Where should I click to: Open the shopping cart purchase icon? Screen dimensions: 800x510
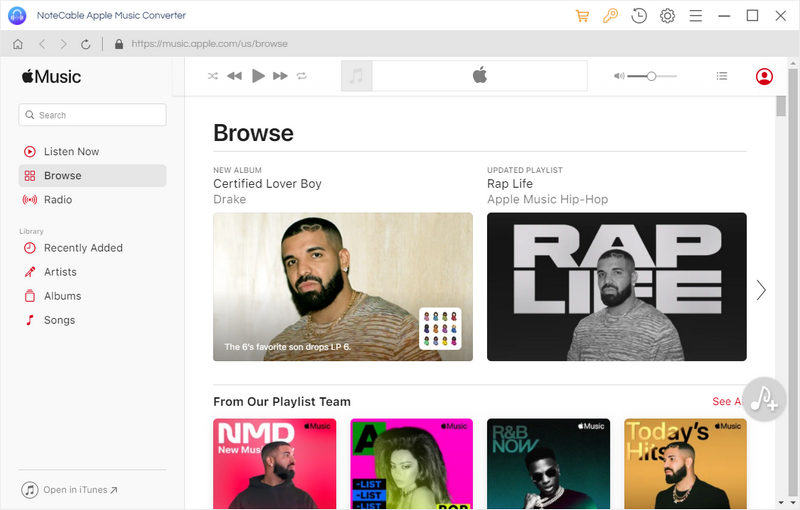582,16
